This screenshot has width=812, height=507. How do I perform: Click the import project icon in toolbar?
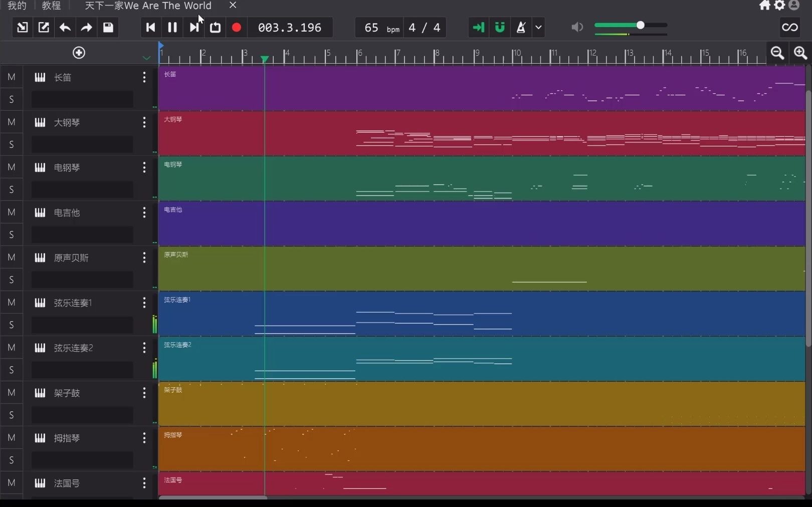22,28
